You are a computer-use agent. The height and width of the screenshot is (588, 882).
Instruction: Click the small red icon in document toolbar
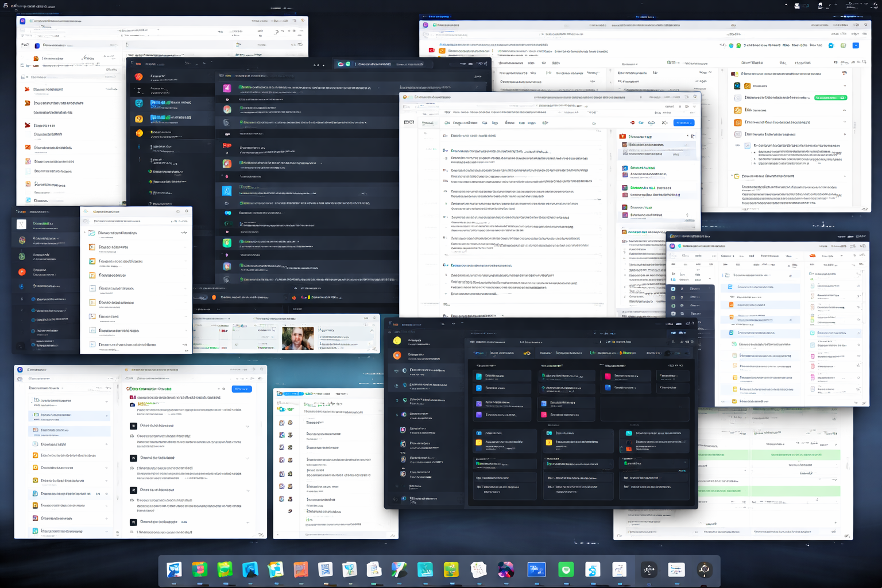pyautogui.click(x=632, y=122)
